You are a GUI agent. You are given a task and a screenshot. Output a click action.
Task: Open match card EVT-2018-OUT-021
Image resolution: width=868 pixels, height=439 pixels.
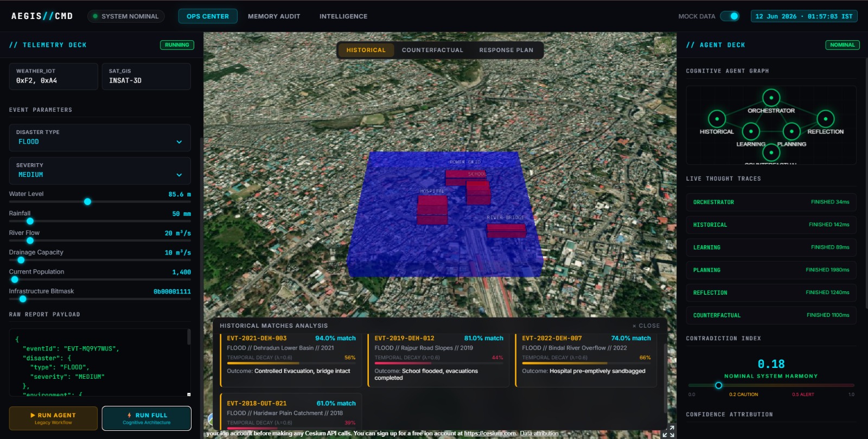291,411
